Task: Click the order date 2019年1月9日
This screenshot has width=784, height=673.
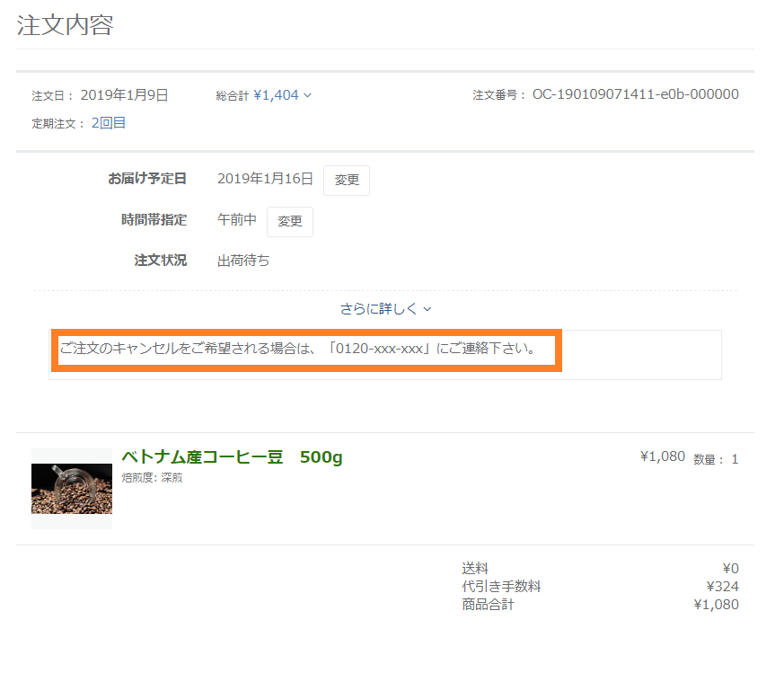Action: coord(124,95)
